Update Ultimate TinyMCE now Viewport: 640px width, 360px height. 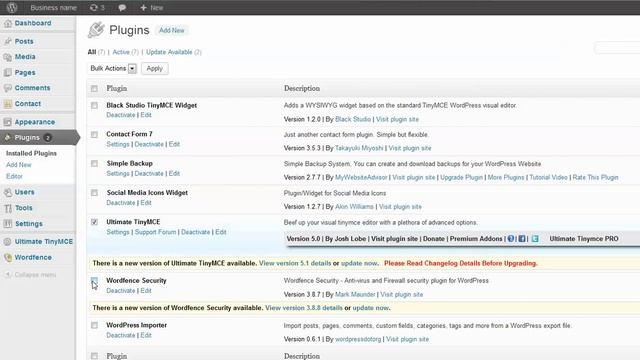click(359, 263)
